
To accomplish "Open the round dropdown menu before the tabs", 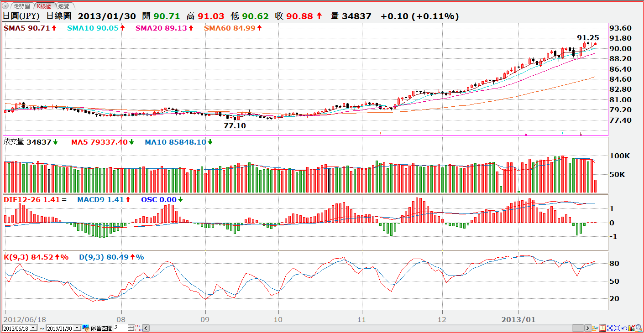I will [5, 6].
